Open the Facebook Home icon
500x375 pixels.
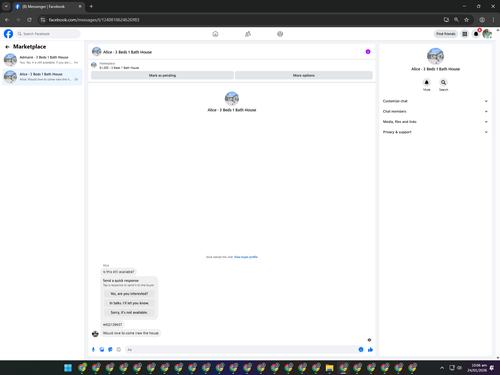point(215,34)
